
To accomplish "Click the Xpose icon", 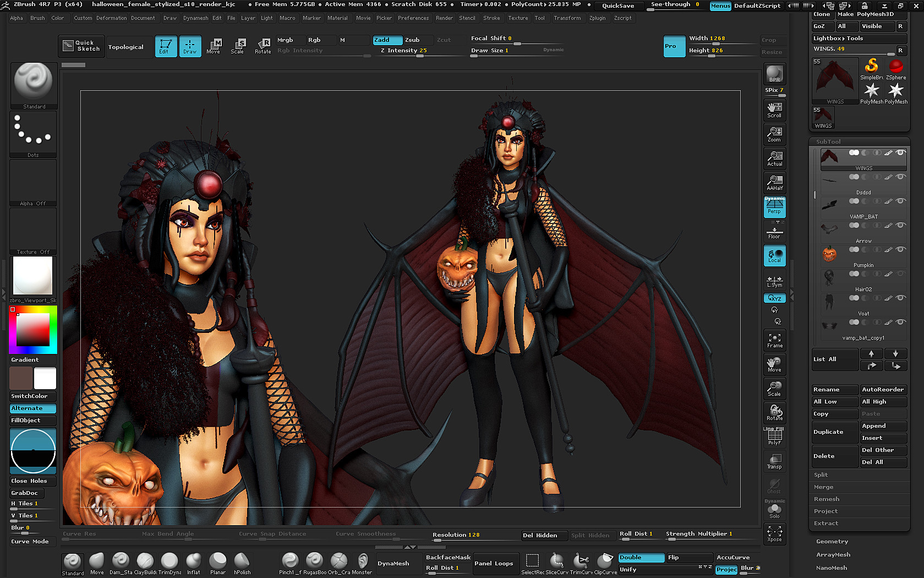I will click(774, 534).
